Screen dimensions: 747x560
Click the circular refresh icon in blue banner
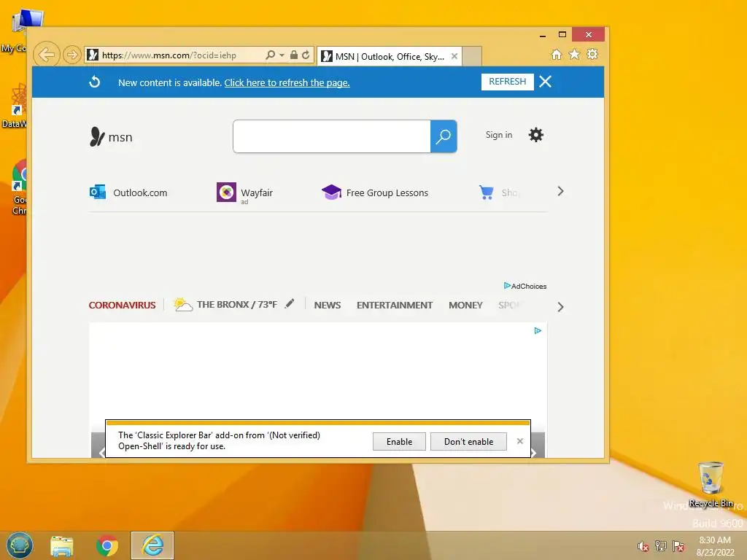[x=95, y=82]
